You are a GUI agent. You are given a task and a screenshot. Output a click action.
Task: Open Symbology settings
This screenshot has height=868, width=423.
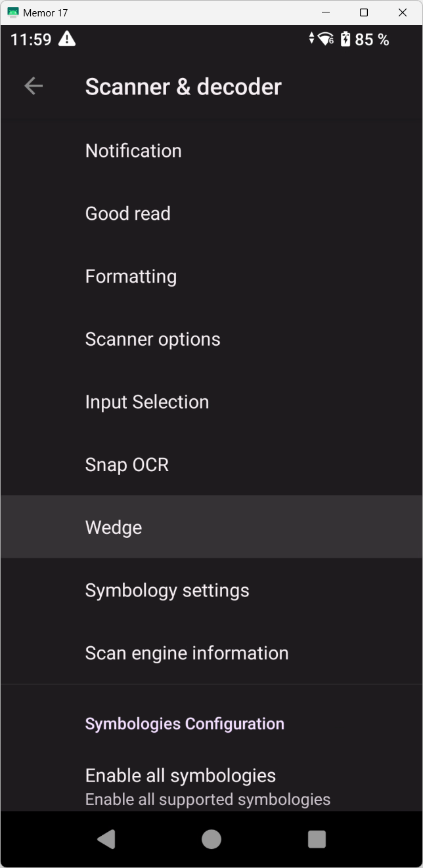click(x=167, y=590)
